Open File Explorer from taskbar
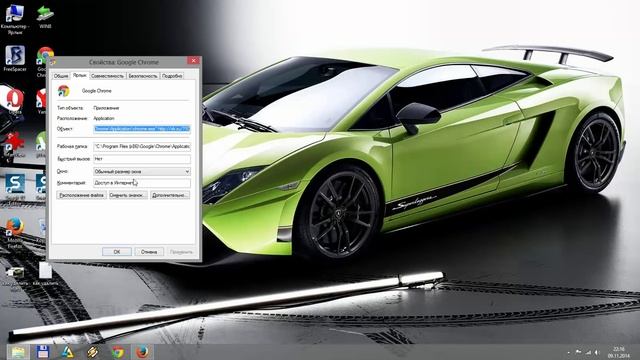 pyautogui.click(x=17, y=351)
